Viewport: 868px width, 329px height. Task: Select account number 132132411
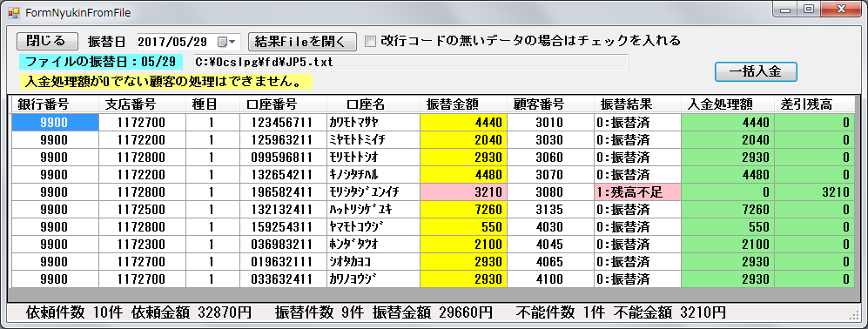click(x=283, y=210)
